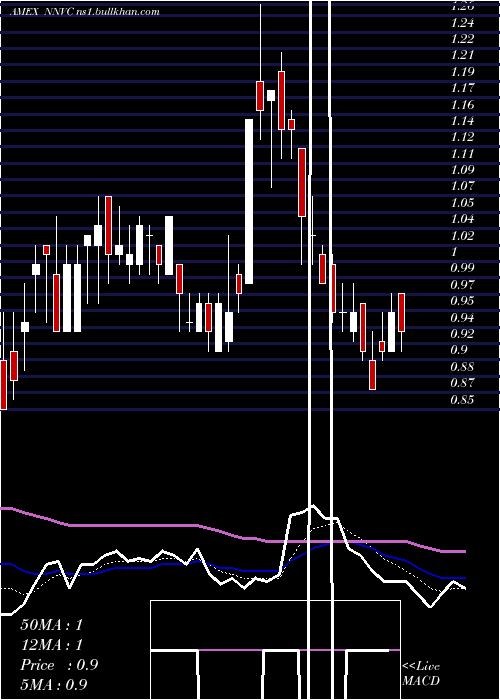Screen dimensions: 500x700
Task: Click the 1.02 price axis label
Action: pos(462,235)
